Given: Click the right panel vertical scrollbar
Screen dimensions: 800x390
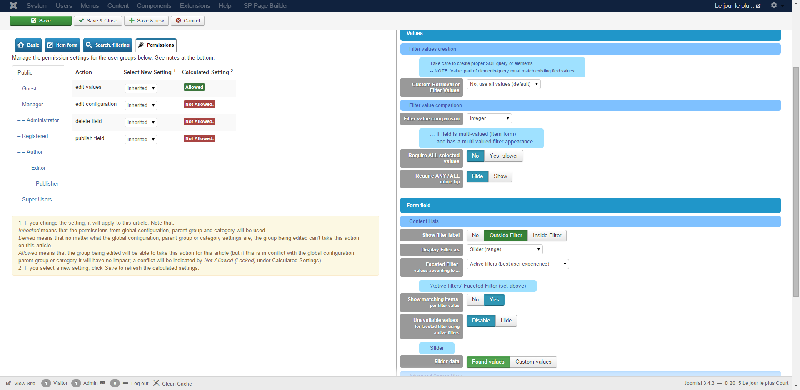Looking at the screenshot, I should pos(796,181).
